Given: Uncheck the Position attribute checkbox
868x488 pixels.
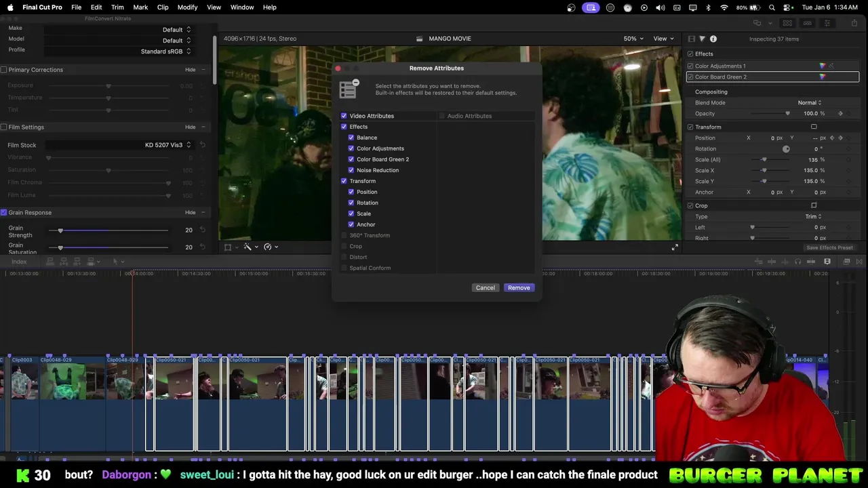Looking at the screenshot, I should pyautogui.click(x=351, y=192).
